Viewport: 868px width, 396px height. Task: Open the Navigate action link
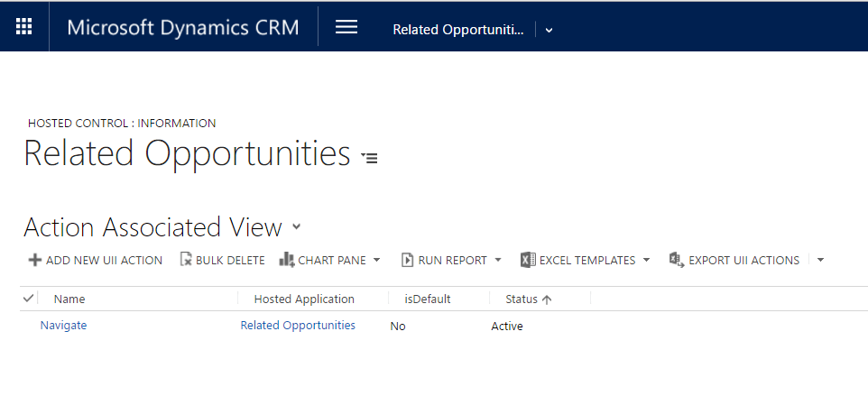(63, 326)
